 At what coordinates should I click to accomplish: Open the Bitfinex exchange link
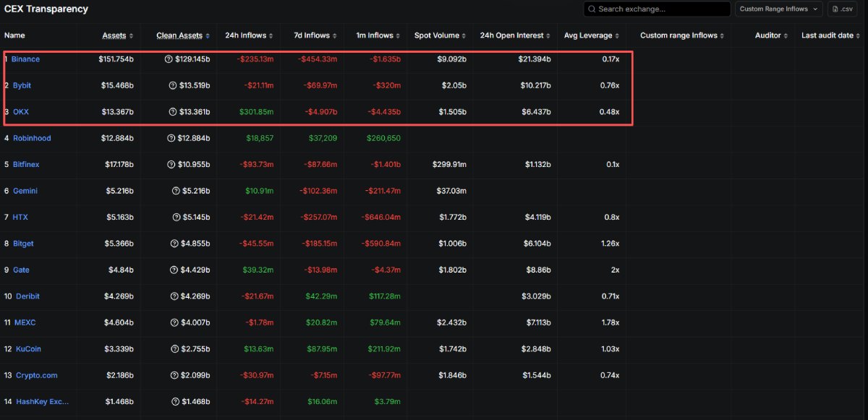(26, 165)
